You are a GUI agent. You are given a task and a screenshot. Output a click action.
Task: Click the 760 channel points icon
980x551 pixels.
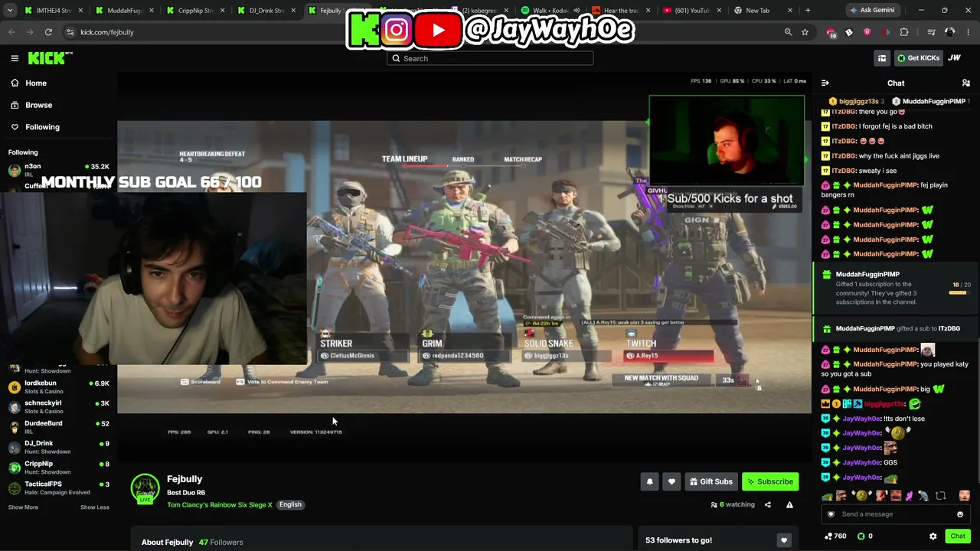coord(829,536)
